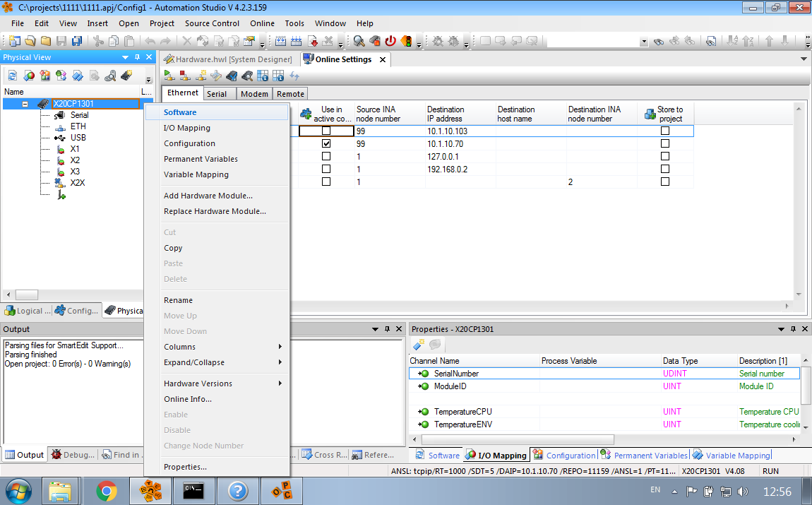This screenshot has height=505, width=812.
Task: Check Store to project for 10.1.10.103
Action: [665, 131]
